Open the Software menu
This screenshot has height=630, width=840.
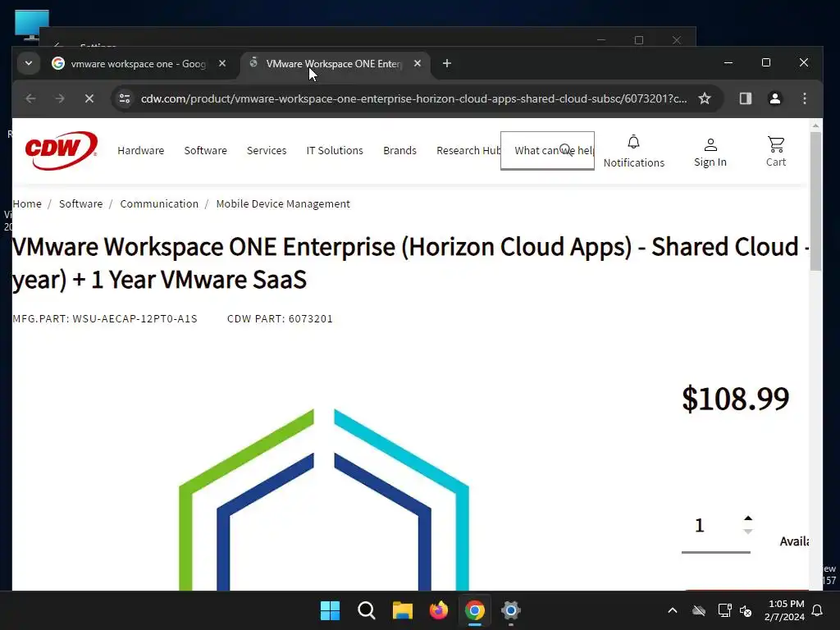[206, 151]
